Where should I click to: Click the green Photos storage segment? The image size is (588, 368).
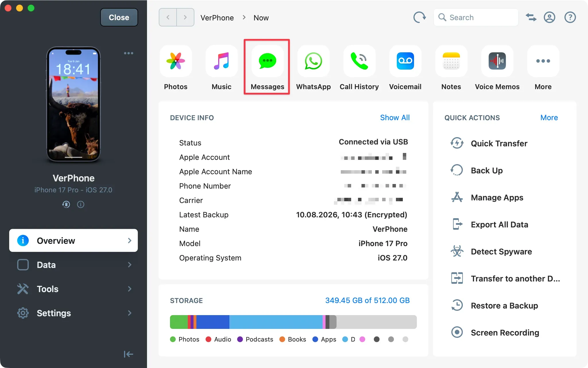coord(179,322)
